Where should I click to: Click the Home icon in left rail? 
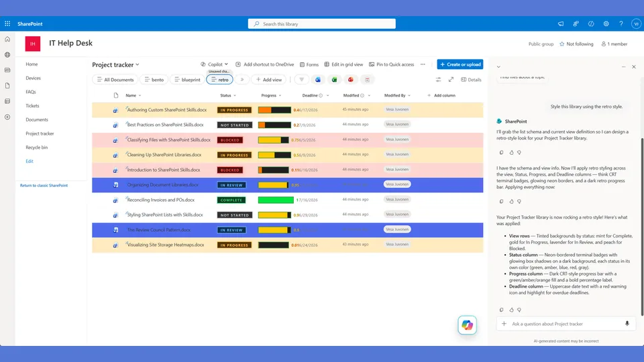click(7, 40)
